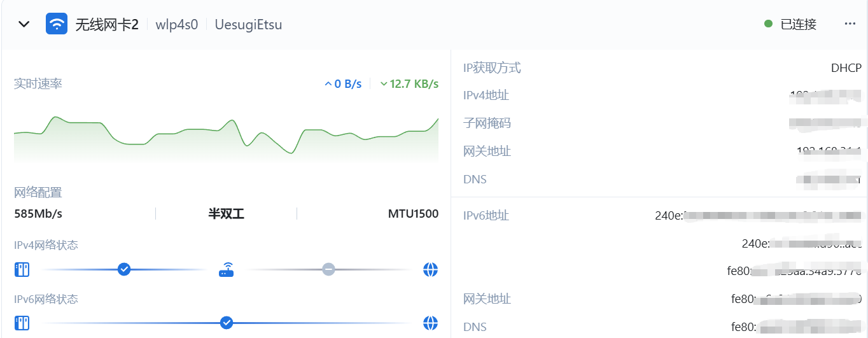Click the MTU1500 configuration value

413,214
